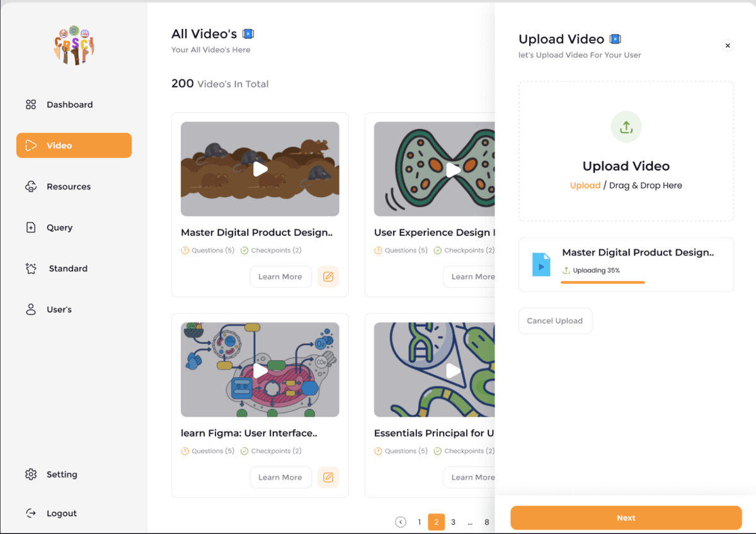Viewport: 756px width, 534px height.
Task: Play the mice video thumbnail
Action: pyautogui.click(x=260, y=169)
